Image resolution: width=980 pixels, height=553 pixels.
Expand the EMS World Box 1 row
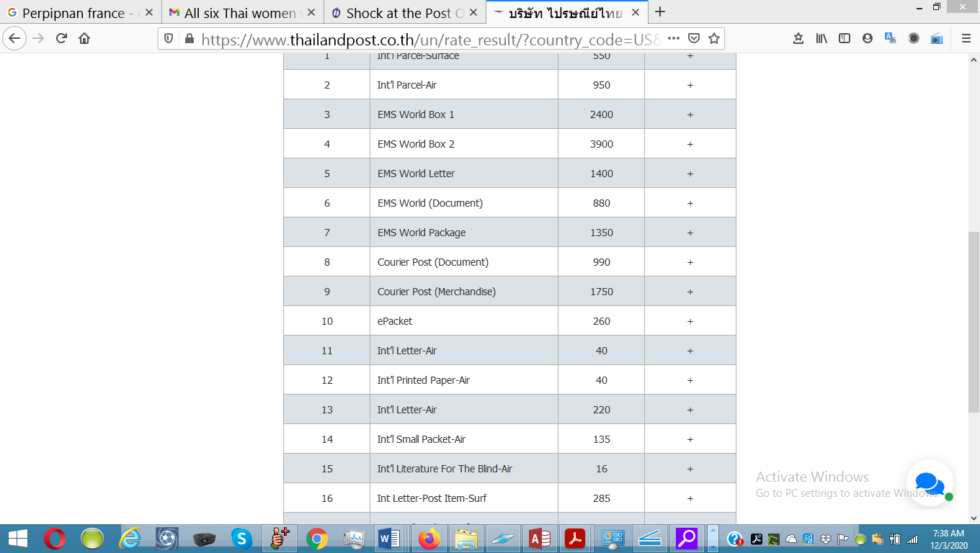pyautogui.click(x=690, y=114)
